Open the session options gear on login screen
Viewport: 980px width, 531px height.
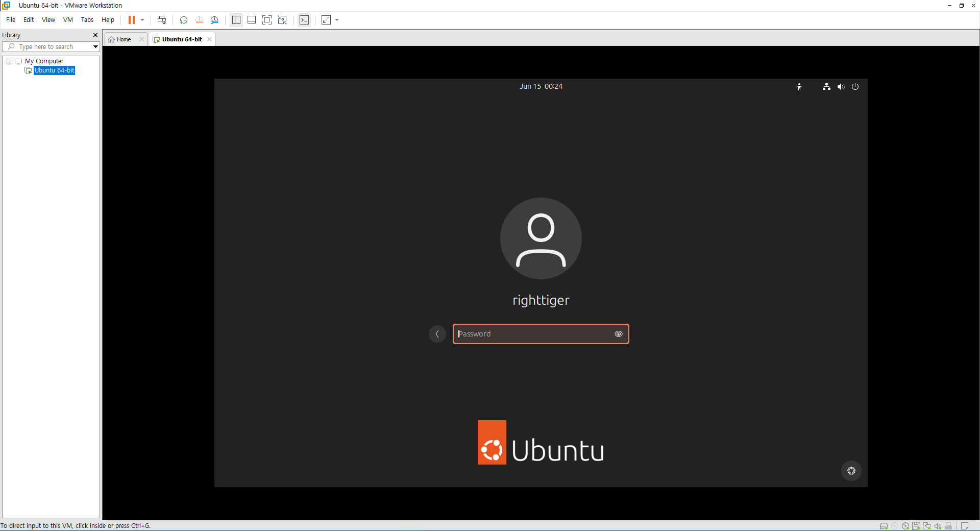(x=851, y=471)
